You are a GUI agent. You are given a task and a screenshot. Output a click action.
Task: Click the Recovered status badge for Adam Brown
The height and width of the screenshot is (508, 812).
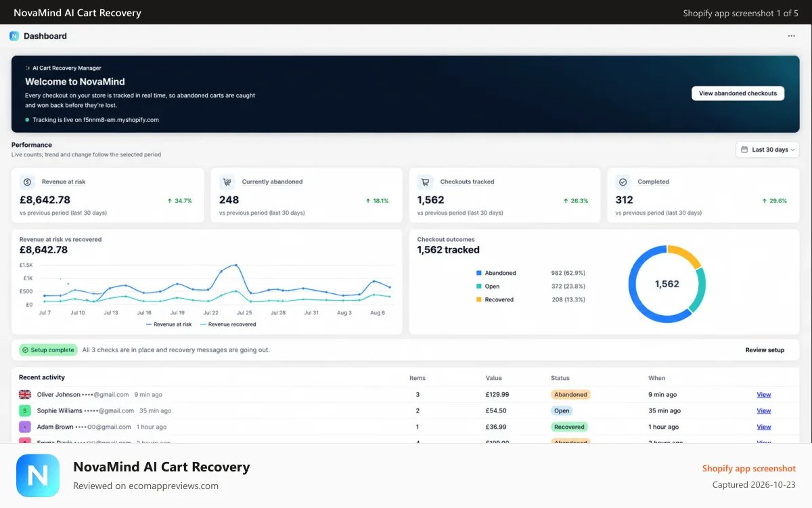coord(569,427)
